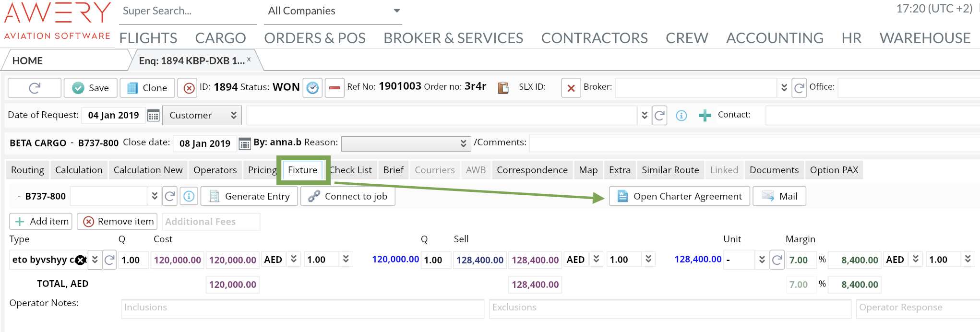Click the Inclusions text field
980x332 pixels.
[302, 308]
